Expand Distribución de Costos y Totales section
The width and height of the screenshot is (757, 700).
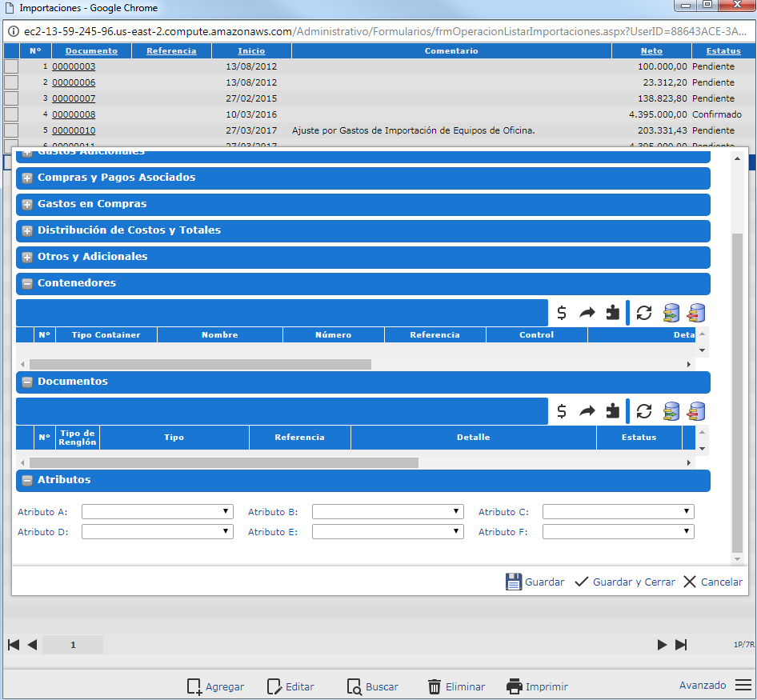pyautogui.click(x=27, y=230)
